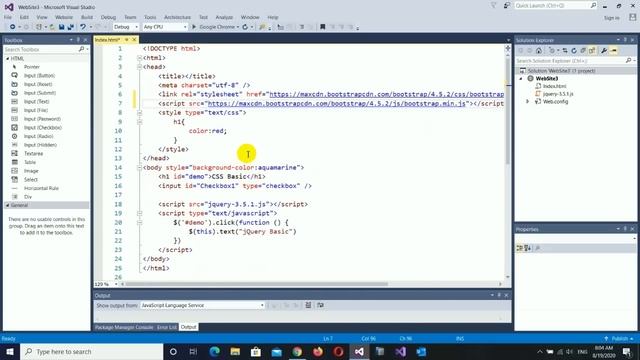The height and width of the screenshot is (360, 640).
Task: Open the Build menu
Action: pyautogui.click(x=87, y=17)
